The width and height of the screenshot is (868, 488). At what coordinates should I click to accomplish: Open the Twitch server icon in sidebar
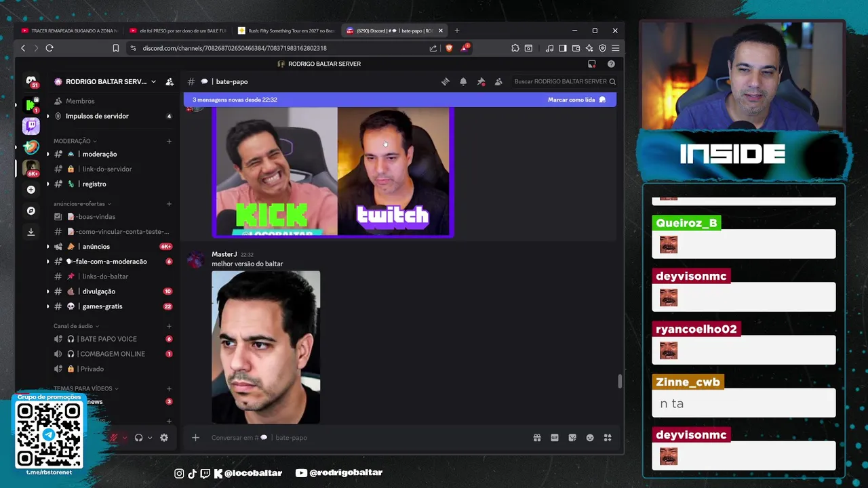click(x=31, y=125)
